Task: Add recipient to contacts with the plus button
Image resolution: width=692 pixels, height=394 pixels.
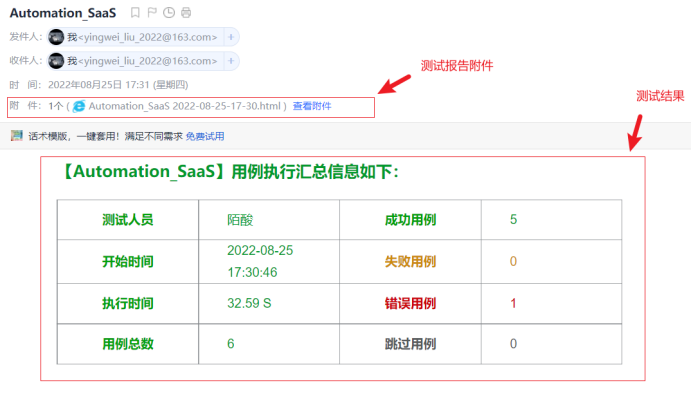Action: tap(231, 61)
